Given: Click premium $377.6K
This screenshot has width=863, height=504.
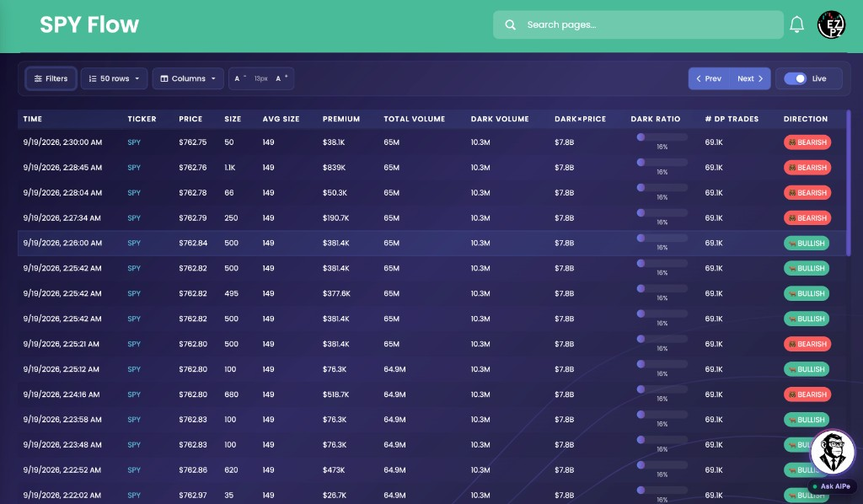Looking at the screenshot, I should pyautogui.click(x=336, y=293).
